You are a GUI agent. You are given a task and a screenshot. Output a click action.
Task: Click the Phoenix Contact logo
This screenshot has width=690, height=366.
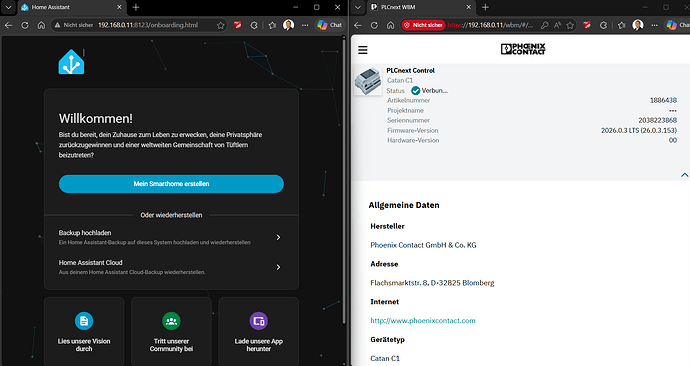coord(523,49)
